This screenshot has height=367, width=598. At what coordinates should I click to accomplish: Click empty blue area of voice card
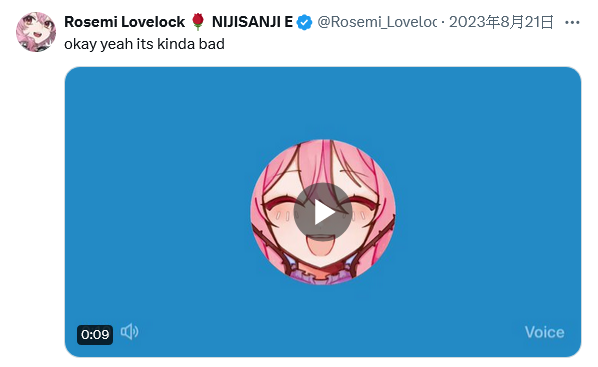(153, 191)
